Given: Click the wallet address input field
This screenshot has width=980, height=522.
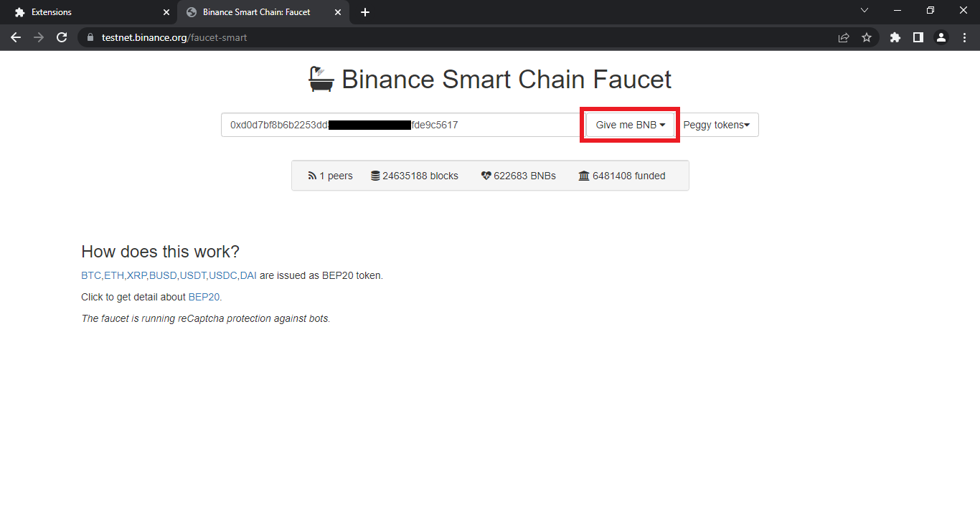Looking at the screenshot, I should (402, 125).
